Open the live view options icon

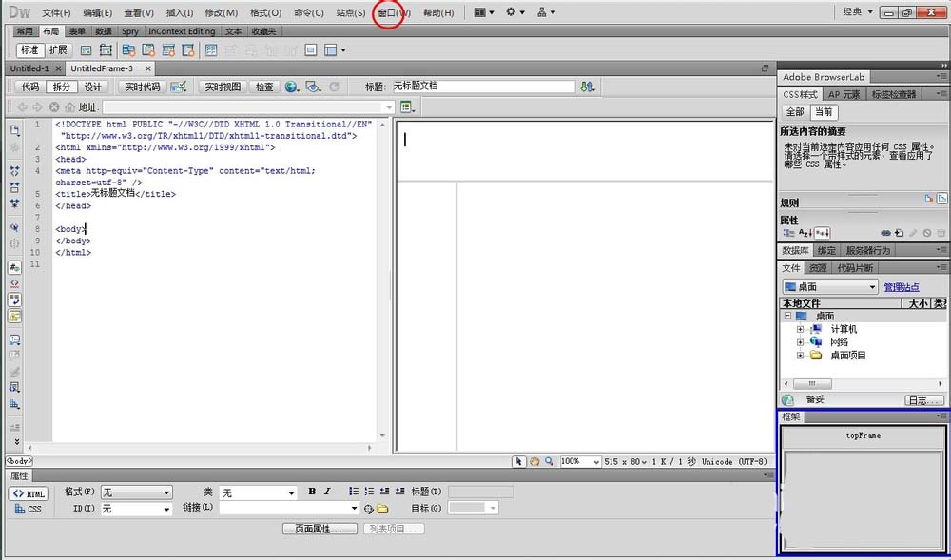point(407,107)
